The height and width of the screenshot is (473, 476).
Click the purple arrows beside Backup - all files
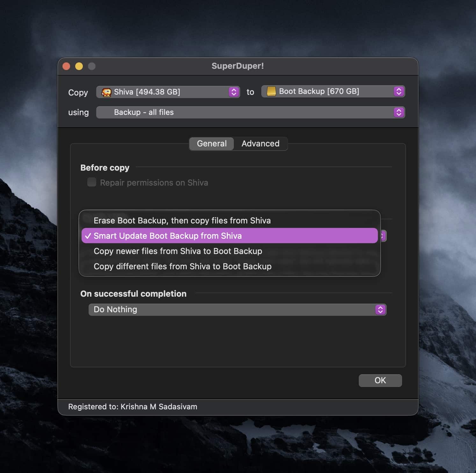click(399, 112)
